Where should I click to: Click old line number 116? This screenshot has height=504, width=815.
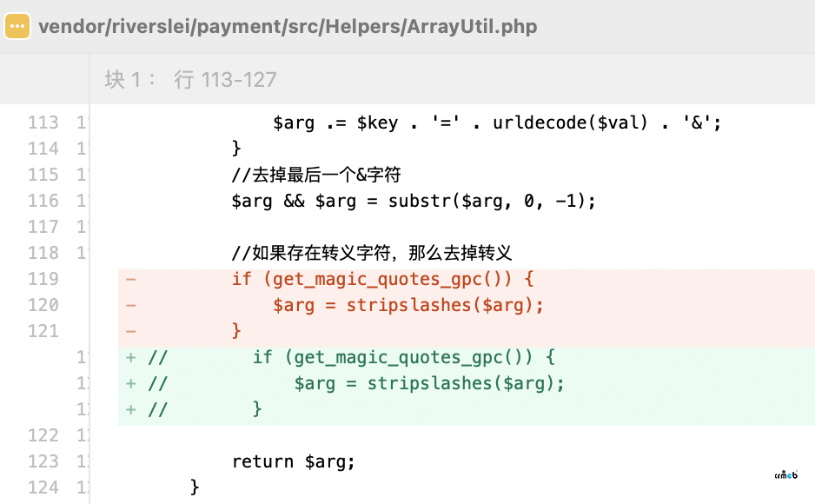[43, 201]
